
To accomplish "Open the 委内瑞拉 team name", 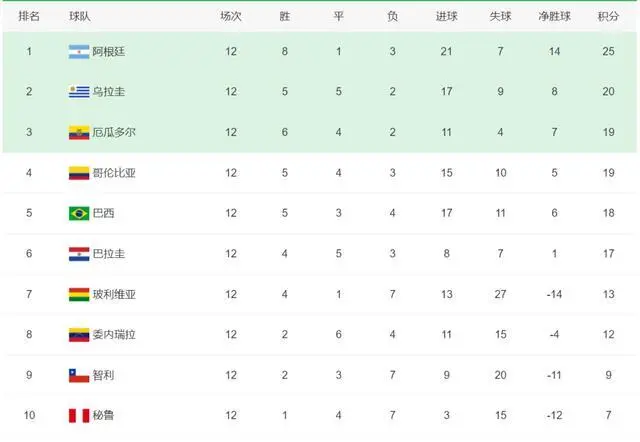I will (114, 335).
